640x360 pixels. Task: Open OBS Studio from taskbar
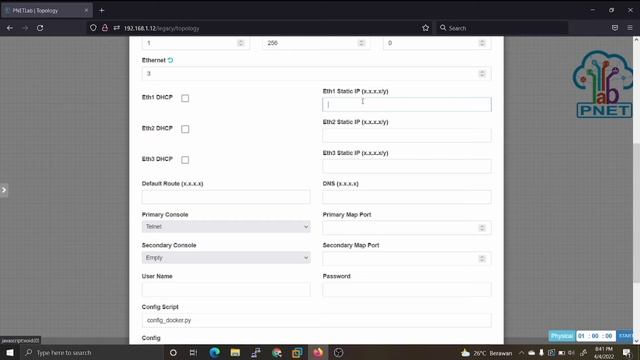338,353
